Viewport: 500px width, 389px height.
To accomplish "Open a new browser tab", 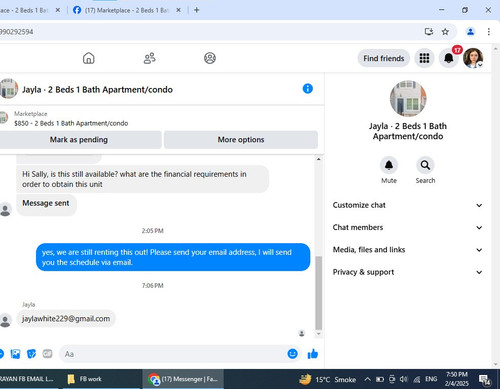I will pyautogui.click(x=197, y=10).
